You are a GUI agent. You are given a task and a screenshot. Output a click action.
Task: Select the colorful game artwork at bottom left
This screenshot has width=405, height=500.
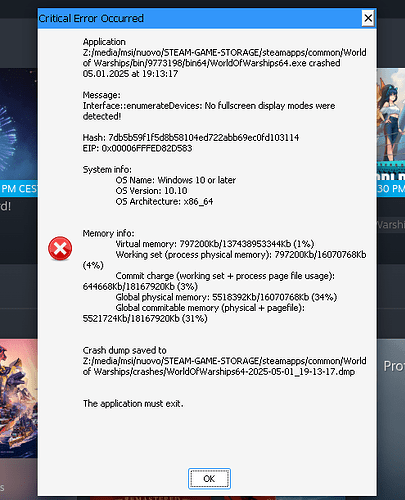19,398
